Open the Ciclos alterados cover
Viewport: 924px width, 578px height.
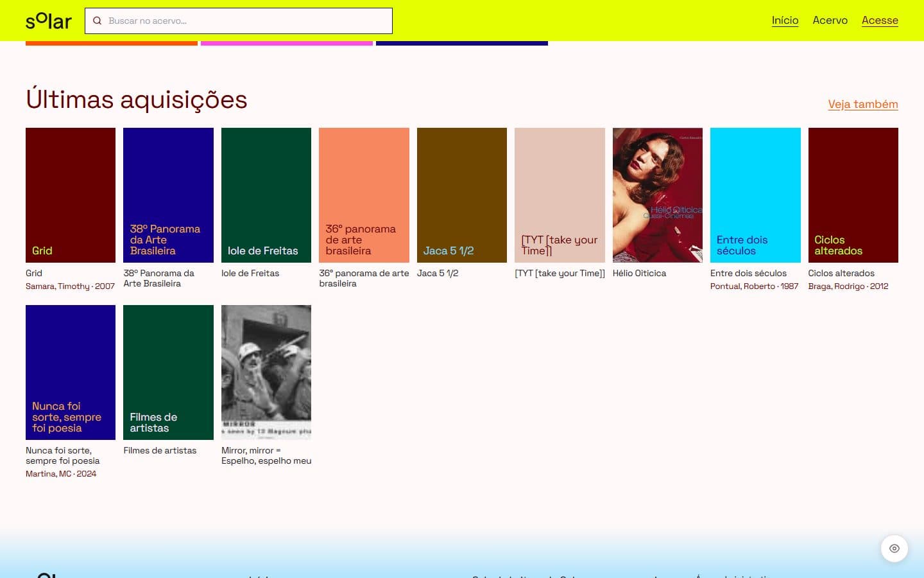pos(853,195)
